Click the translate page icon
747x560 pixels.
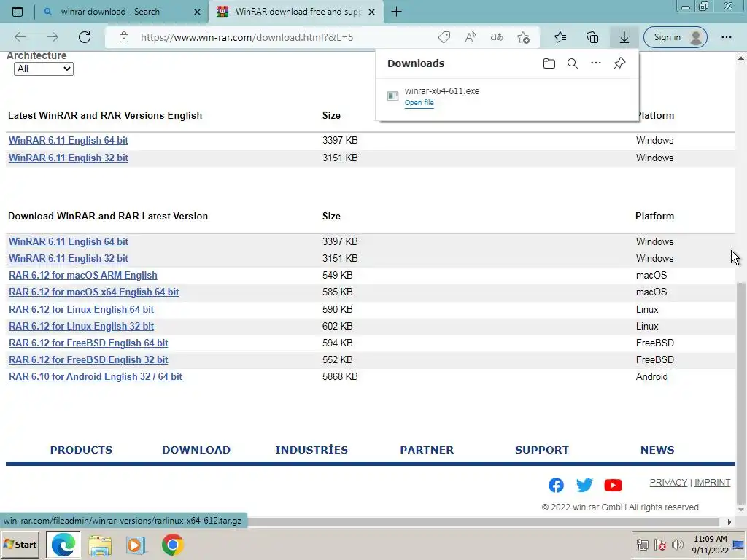[497, 37]
